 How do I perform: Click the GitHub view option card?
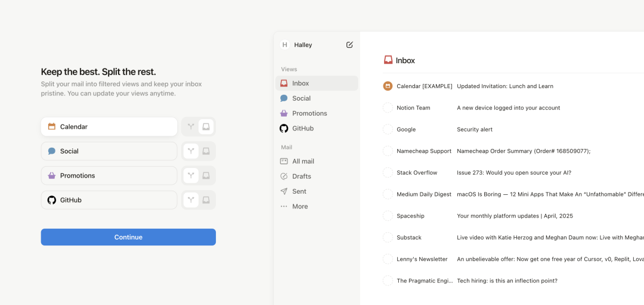point(109,200)
